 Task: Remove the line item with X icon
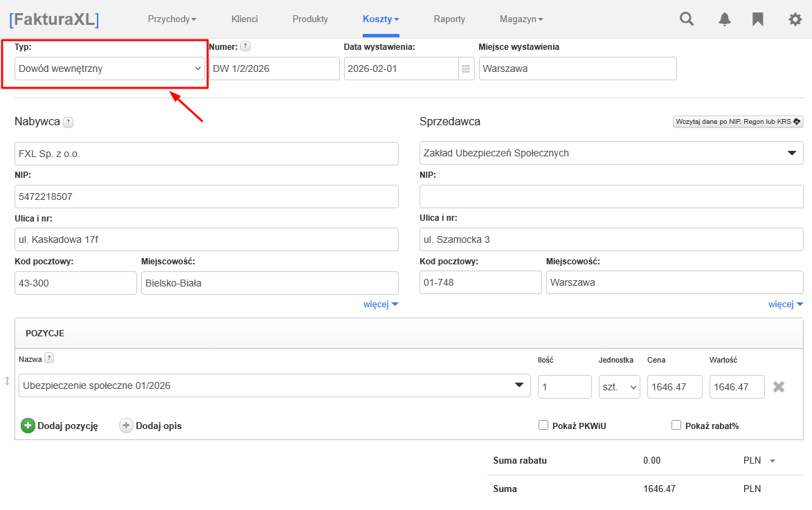point(779,387)
